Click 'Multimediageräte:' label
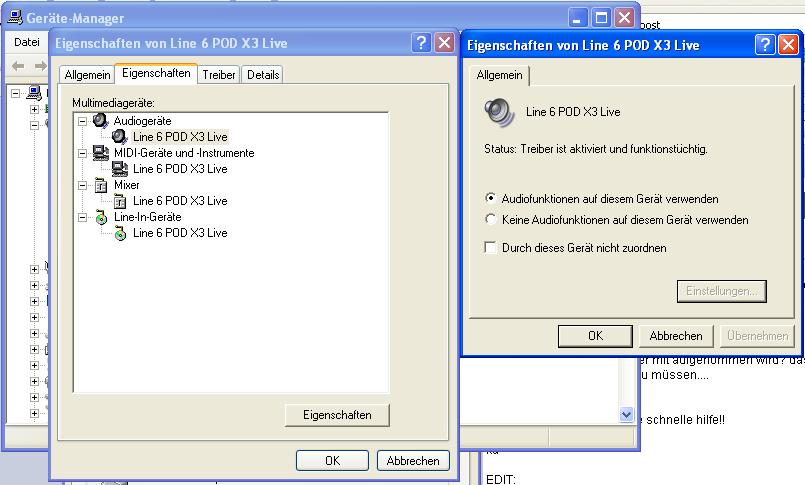 113,103
